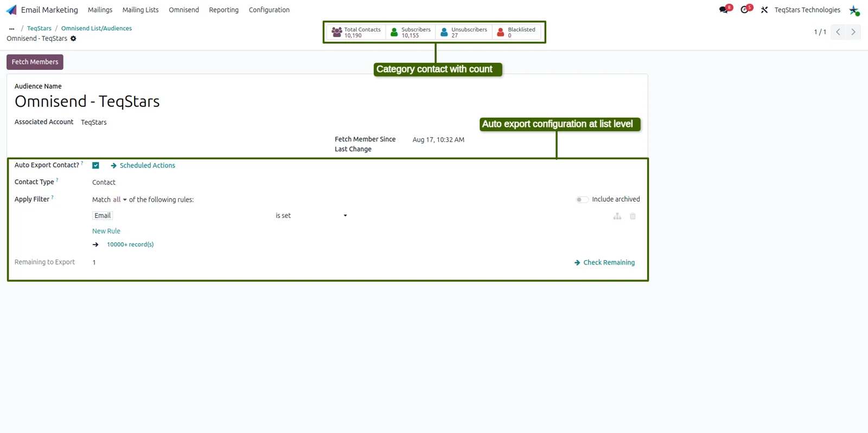
Task: Click the Check Remaining link
Action: pyautogui.click(x=604, y=262)
